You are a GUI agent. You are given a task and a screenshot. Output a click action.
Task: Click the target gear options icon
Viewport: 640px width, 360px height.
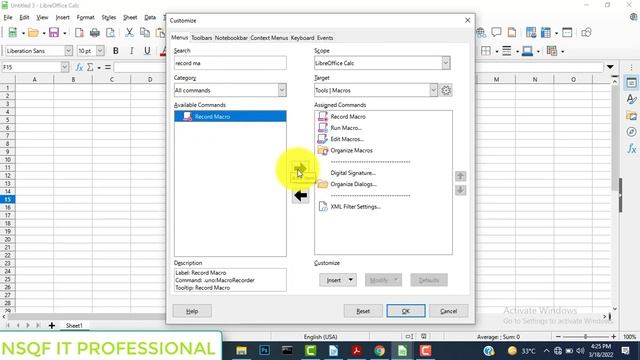[446, 90]
